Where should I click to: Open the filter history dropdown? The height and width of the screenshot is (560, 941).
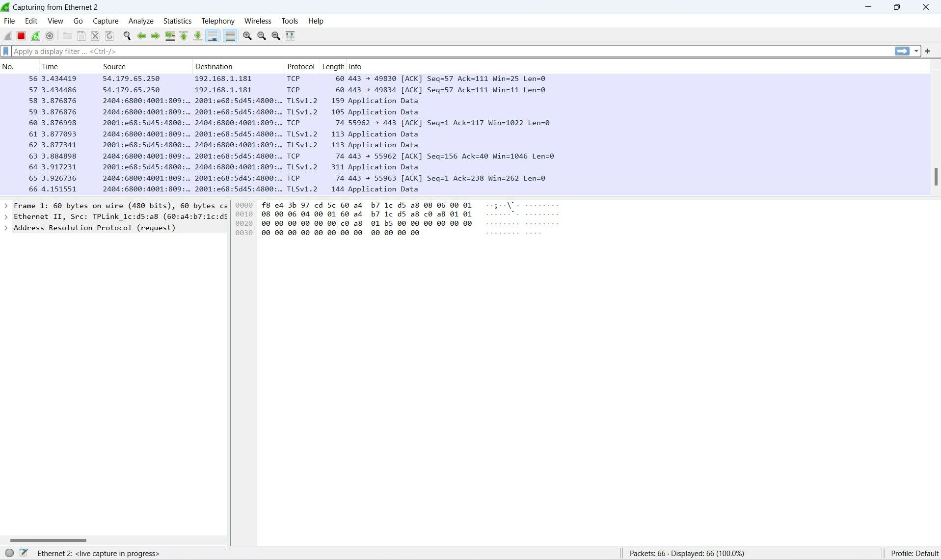coord(916,51)
